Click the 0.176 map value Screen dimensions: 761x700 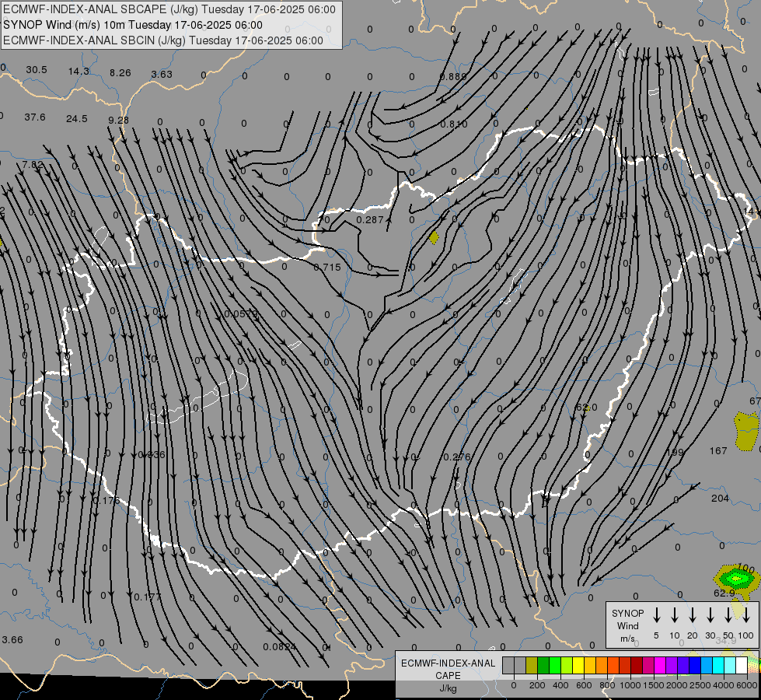click(x=106, y=500)
